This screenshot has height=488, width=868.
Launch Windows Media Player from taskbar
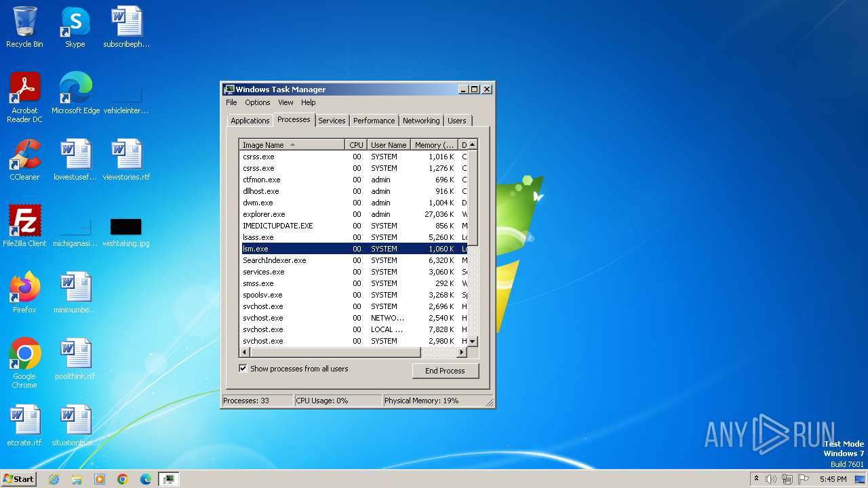[x=100, y=479]
